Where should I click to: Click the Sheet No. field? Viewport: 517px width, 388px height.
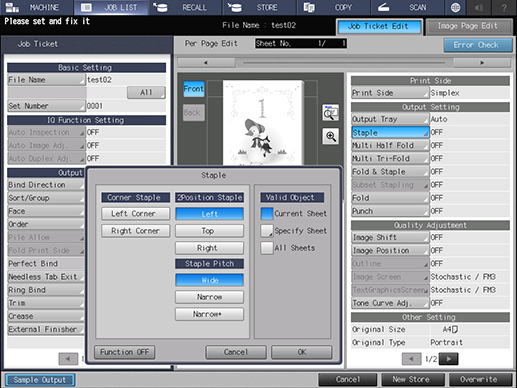tap(301, 44)
